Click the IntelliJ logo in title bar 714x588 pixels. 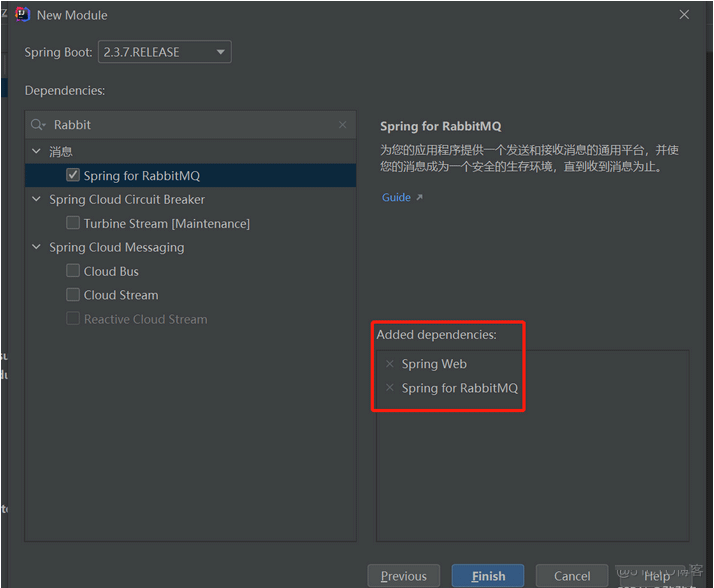[22, 15]
